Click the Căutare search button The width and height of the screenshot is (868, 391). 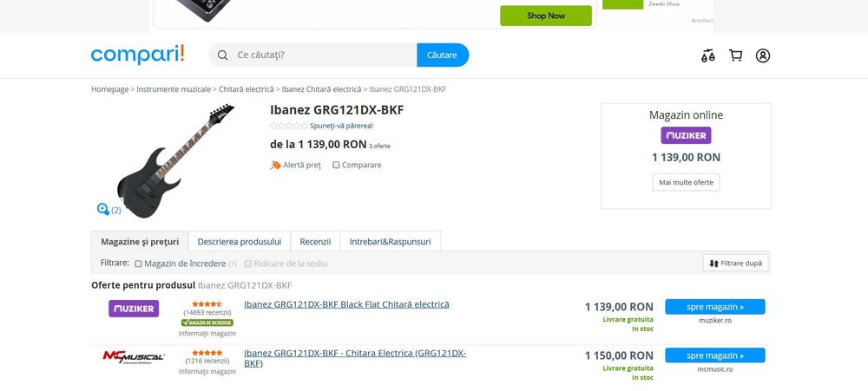(443, 55)
